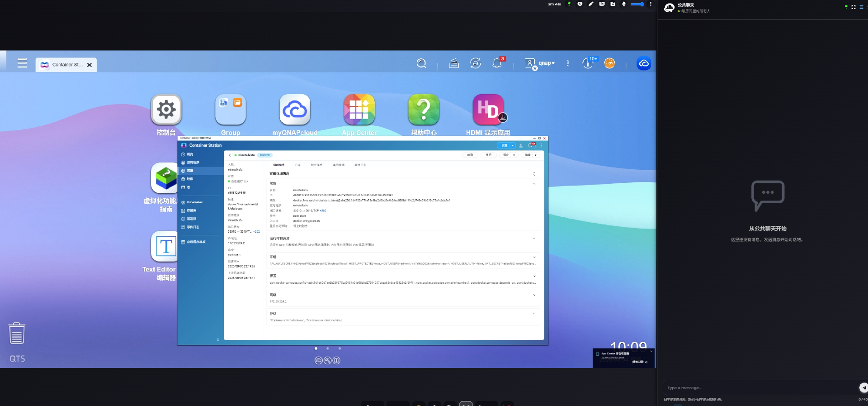Expand the Labels section
Image resolution: width=868 pixels, height=406 pixels.
(534, 276)
